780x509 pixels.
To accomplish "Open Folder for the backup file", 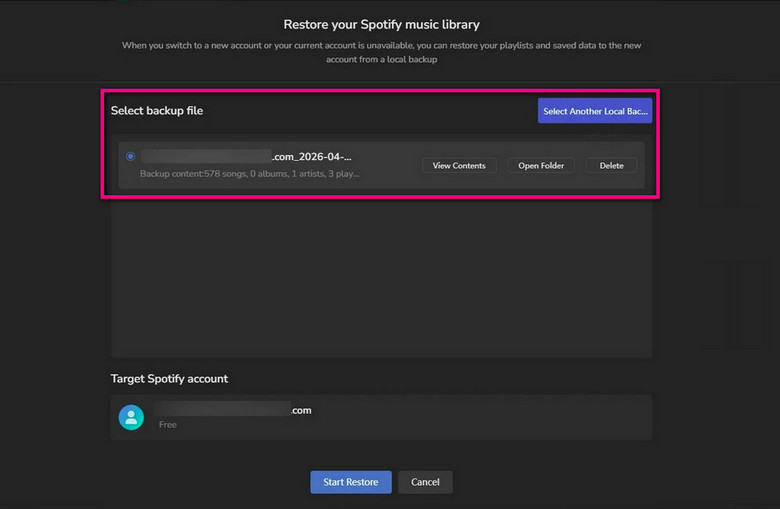I will pyautogui.click(x=541, y=166).
